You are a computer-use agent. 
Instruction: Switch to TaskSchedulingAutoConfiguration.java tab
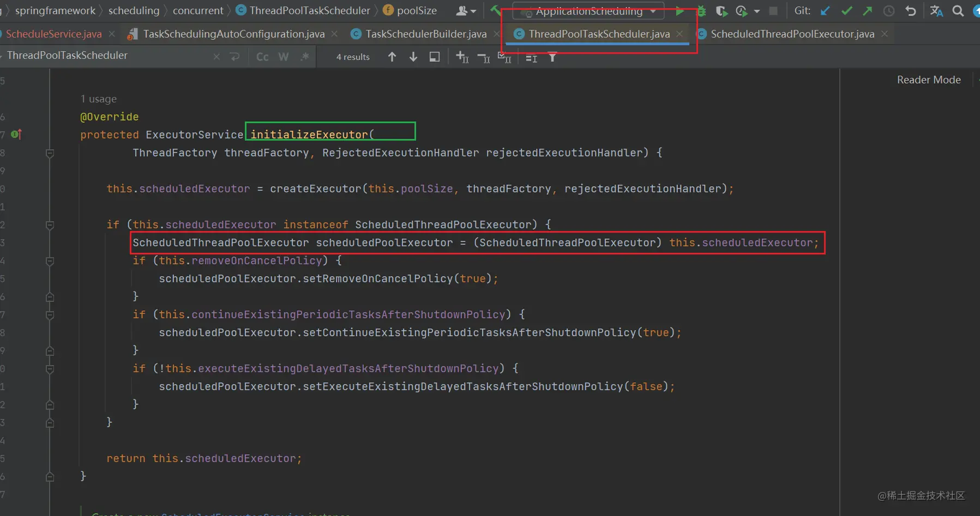[x=234, y=34]
